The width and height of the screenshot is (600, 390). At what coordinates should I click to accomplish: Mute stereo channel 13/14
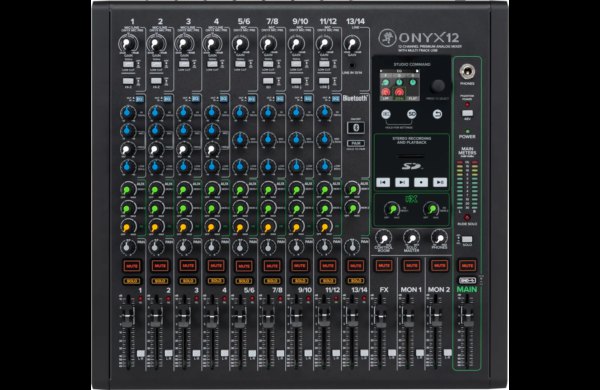tap(355, 266)
